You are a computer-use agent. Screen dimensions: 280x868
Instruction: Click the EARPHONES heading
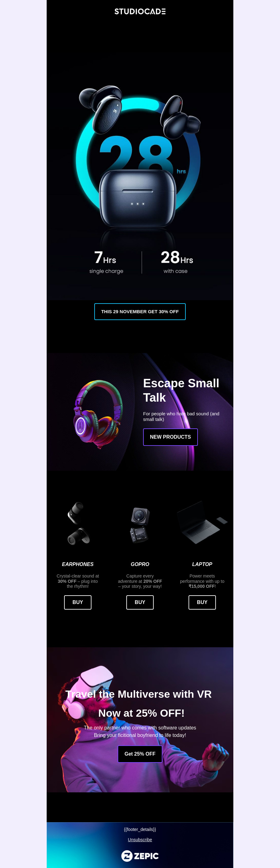(x=78, y=564)
